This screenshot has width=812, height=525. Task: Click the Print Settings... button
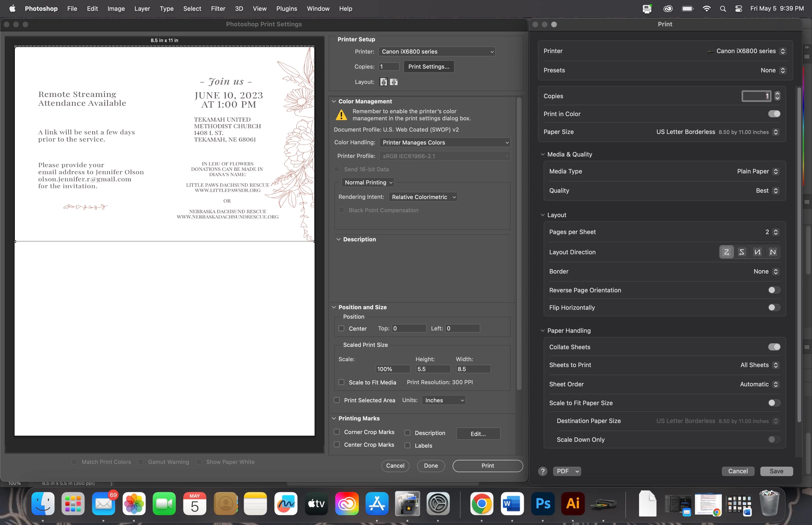429,67
